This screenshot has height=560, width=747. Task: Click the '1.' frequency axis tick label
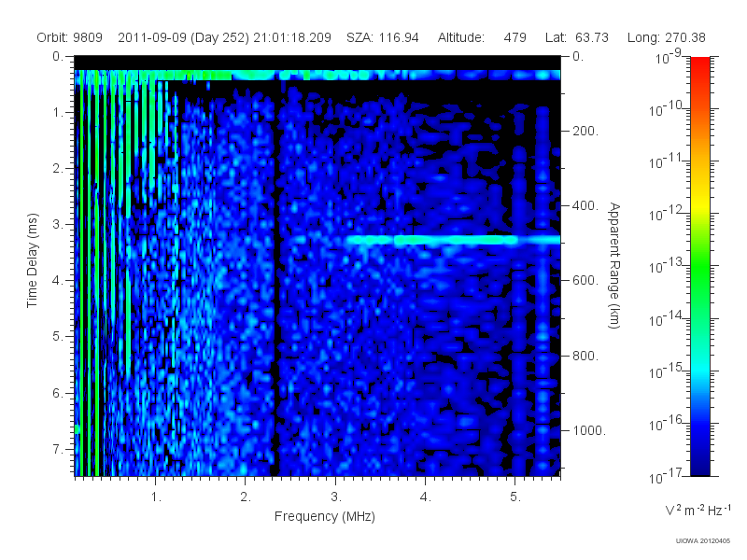tap(156, 497)
